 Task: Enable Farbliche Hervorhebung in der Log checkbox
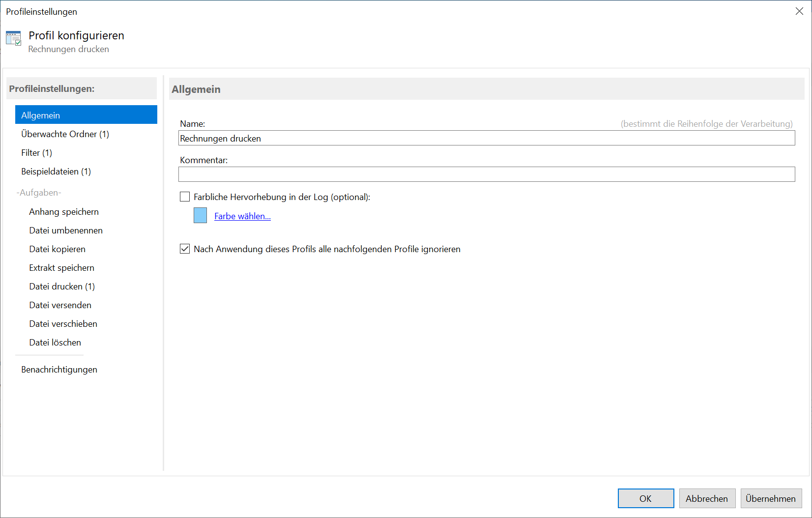click(185, 197)
